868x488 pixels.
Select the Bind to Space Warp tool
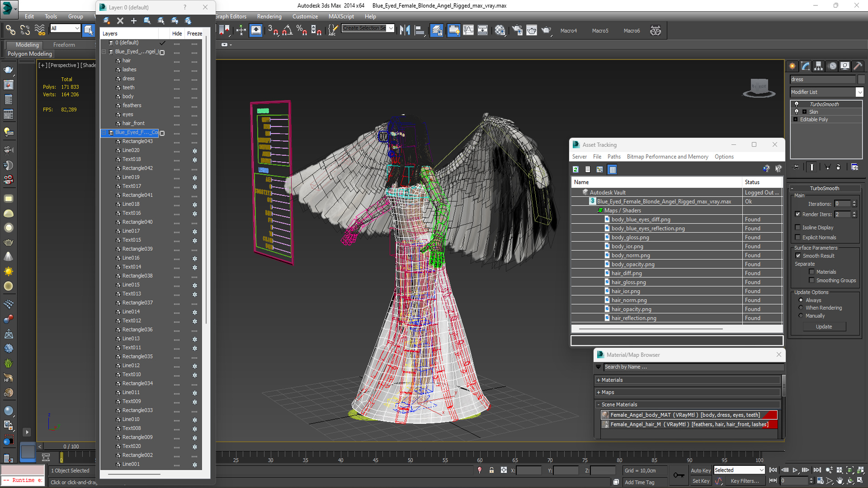[40, 30]
